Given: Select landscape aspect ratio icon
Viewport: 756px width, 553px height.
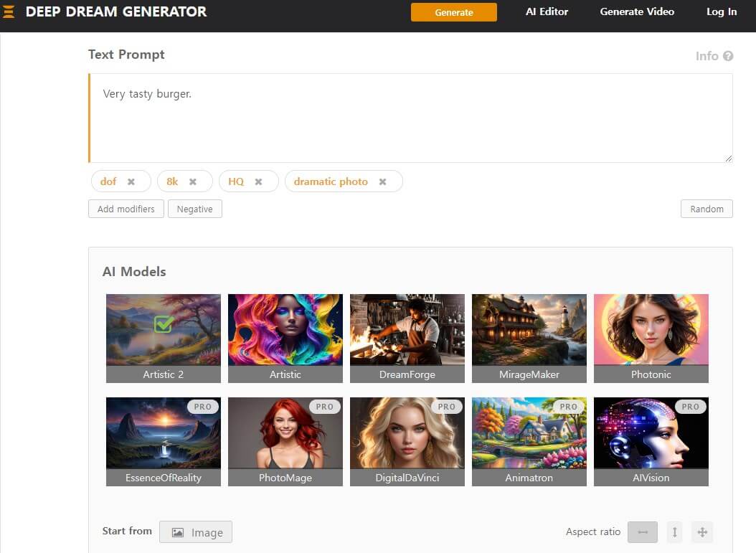Looking at the screenshot, I should coord(643,532).
